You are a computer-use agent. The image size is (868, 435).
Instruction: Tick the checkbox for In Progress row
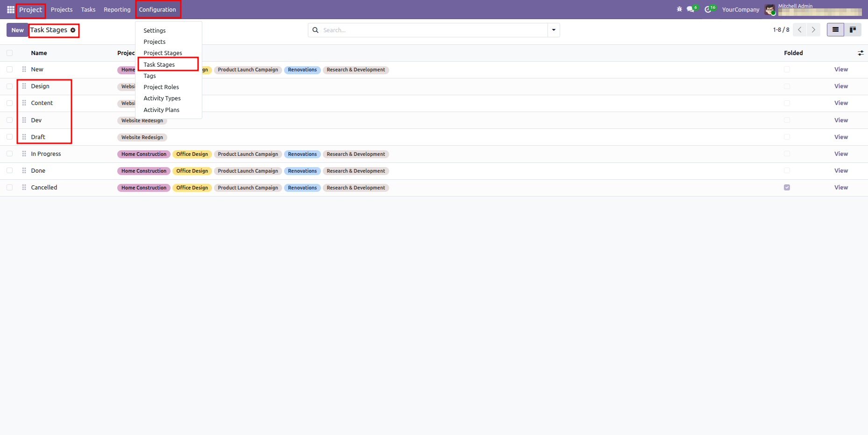tap(9, 154)
